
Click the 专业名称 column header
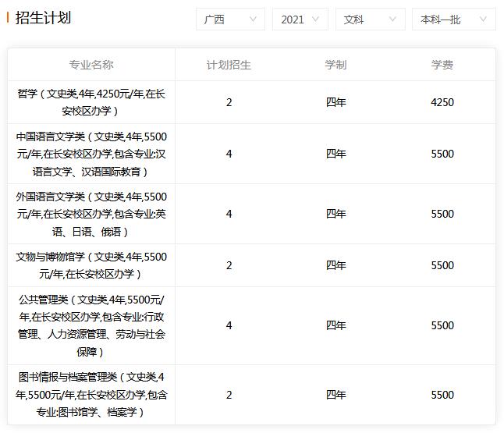[x=91, y=65]
